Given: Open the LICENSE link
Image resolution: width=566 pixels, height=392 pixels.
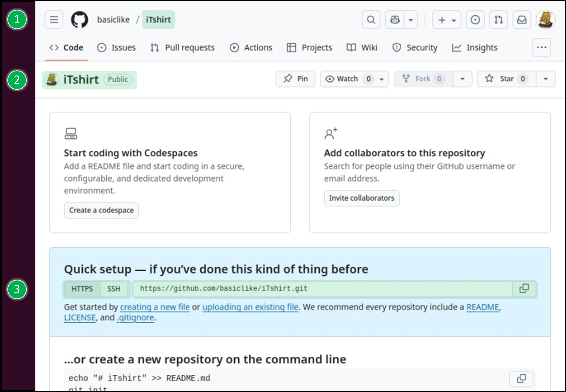Looking at the screenshot, I should (x=80, y=317).
